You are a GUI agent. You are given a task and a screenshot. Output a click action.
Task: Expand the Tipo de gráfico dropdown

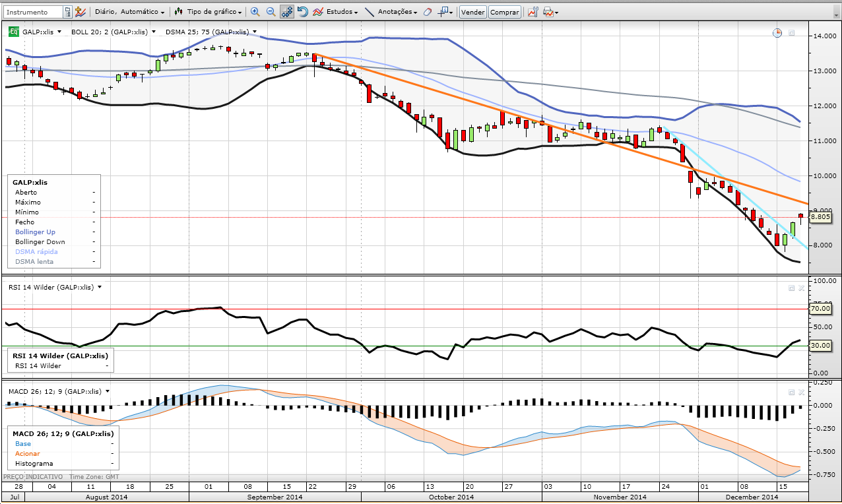pos(208,12)
